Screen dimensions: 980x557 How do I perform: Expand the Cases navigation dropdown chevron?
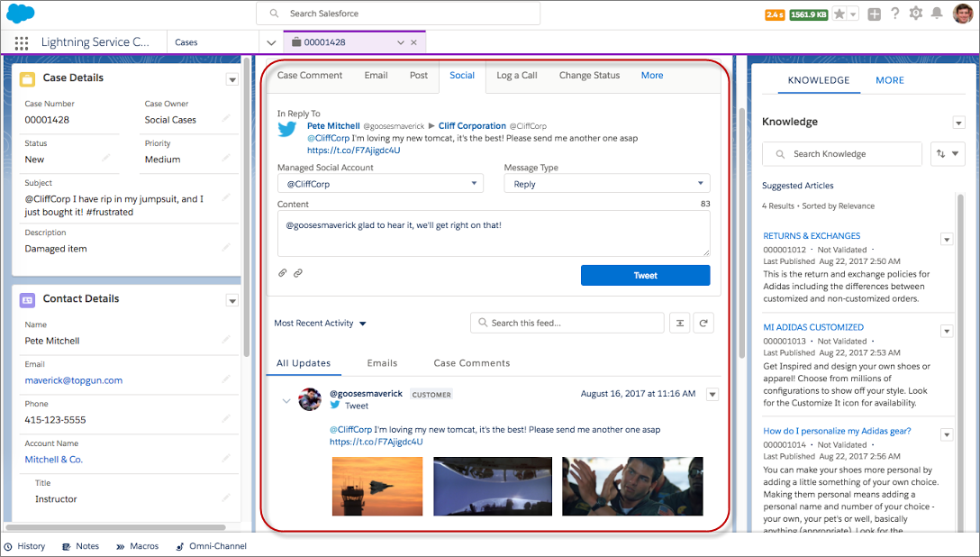click(x=270, y=42)
